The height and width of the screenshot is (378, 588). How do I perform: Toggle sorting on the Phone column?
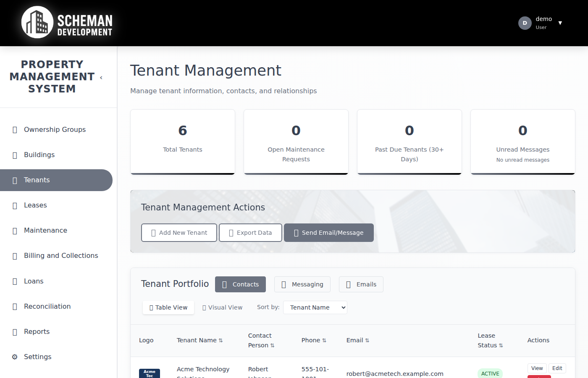(325, 340)
